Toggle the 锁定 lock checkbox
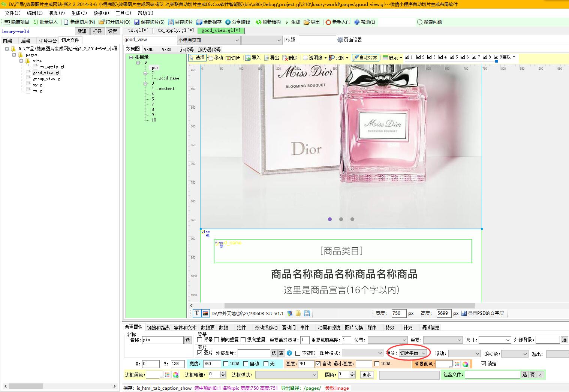The image size is (569, 392). coord(483,364)
